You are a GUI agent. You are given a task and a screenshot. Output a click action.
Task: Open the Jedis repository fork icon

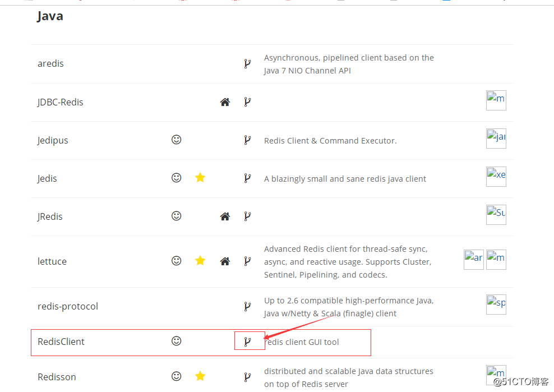pyautogui.click(x=247, y=178)
